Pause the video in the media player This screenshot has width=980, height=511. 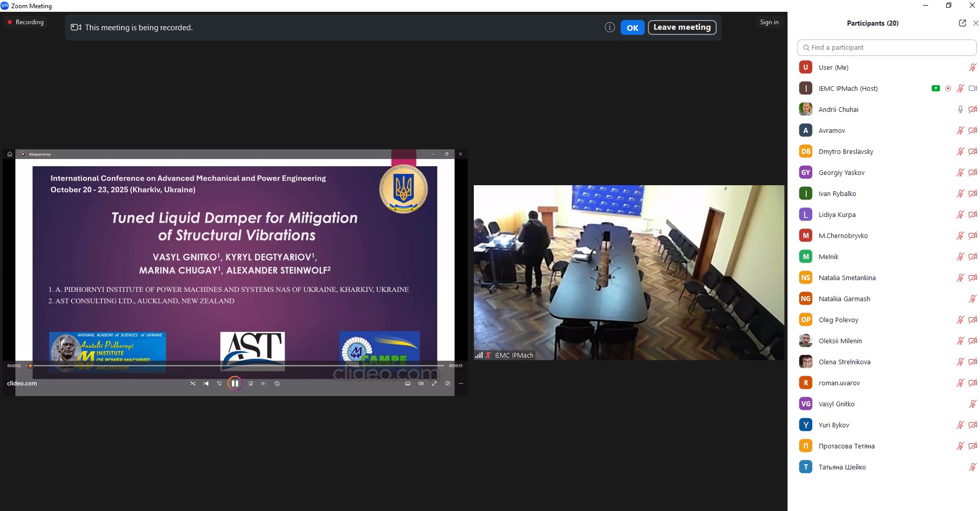click(235, 383)
